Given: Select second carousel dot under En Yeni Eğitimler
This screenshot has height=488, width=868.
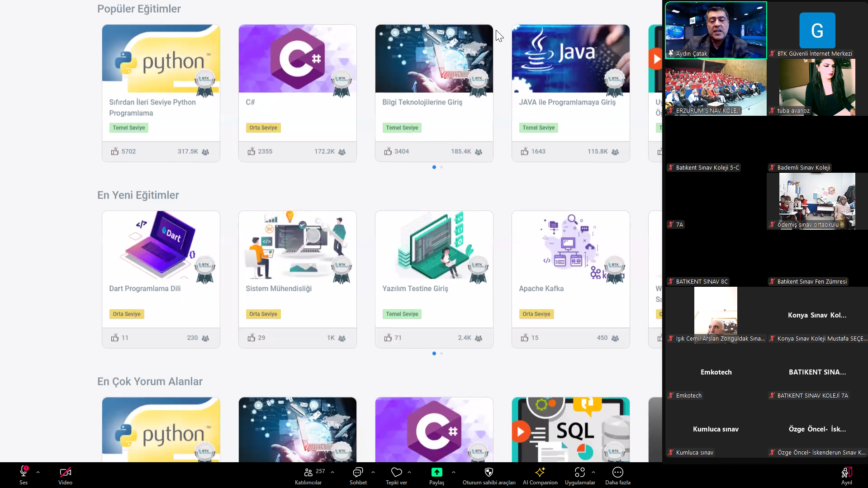Looking at the screenshot, I should click(x=441, y=354).
